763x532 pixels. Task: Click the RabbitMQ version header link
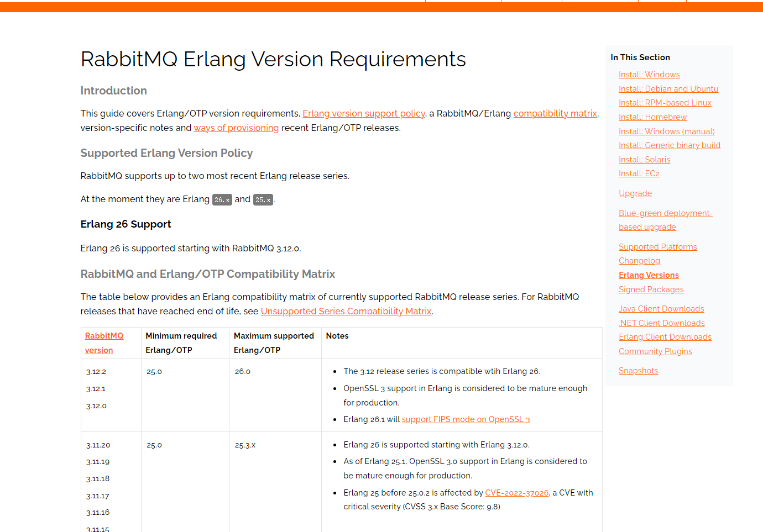tap(104, 343)
